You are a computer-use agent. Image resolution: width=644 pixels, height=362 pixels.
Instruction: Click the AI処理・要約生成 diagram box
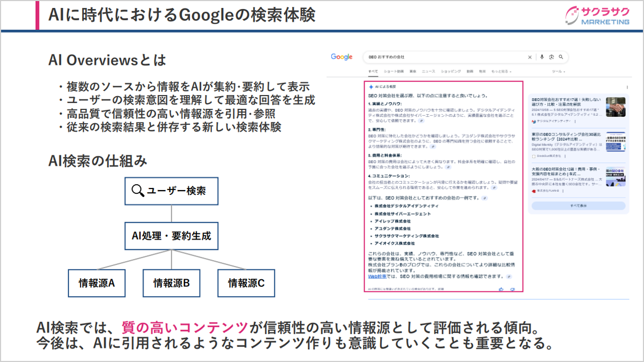pyautogui.click(x=171, y=237)
